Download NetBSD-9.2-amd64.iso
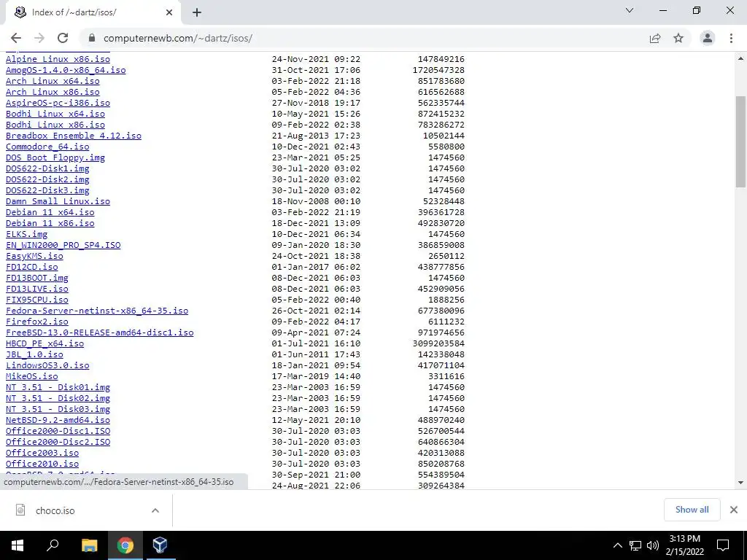The width and height of the screenshot is (747, 560). 58,421
